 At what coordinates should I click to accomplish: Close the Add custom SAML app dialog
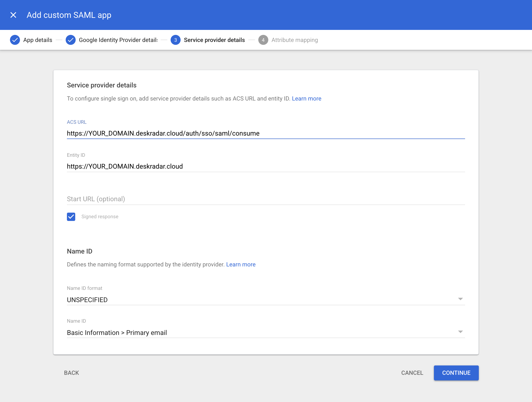pyautogui.click(x=14, y=15)
